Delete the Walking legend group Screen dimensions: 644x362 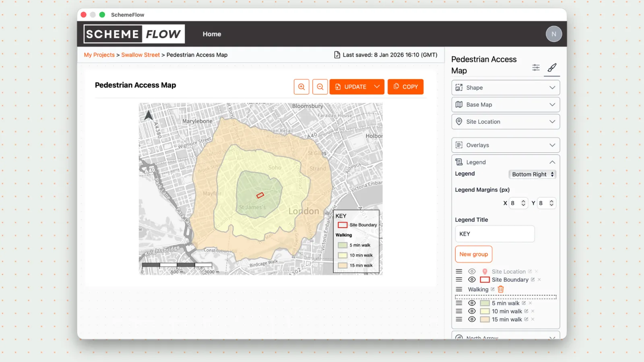[x=501, y=289]
